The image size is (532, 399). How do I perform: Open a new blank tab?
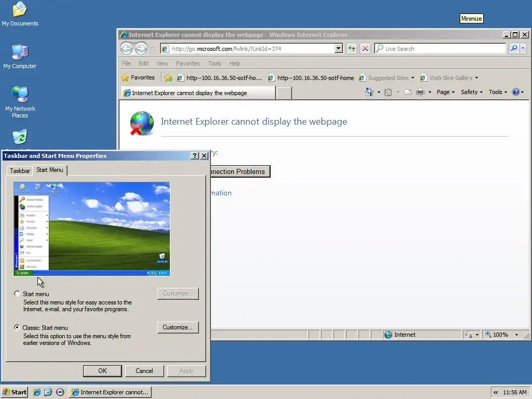(284, 93)
